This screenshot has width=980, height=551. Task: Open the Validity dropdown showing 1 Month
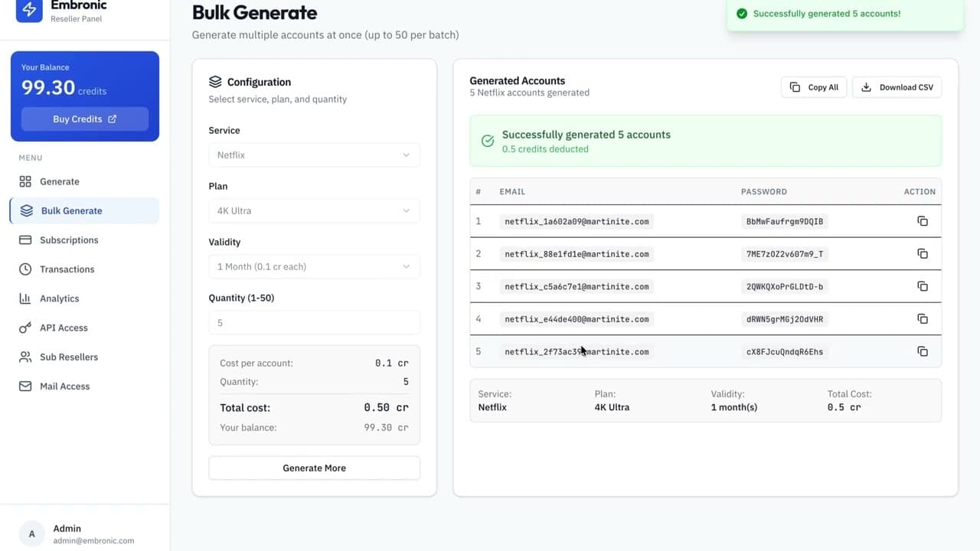[314, 266]
